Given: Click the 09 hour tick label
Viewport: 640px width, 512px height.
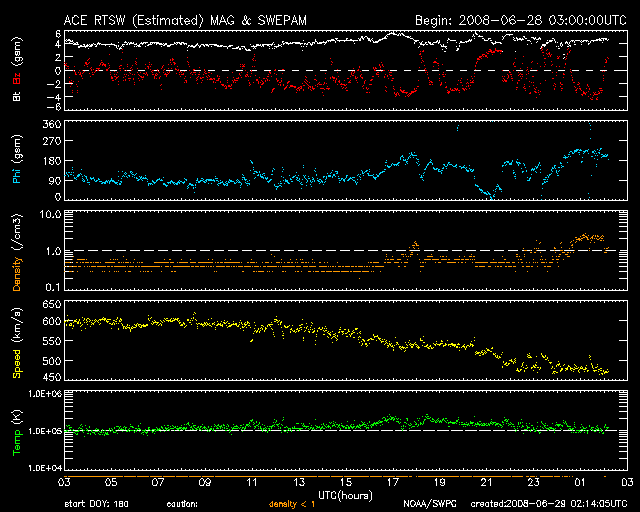Looking at the screenshot, I should coord(205,483).
